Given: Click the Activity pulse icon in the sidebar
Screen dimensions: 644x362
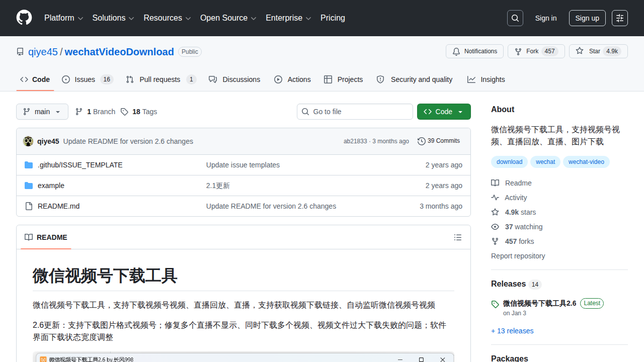Looking at the screenshot, I should pyautogui.click(x=495, y=198).
